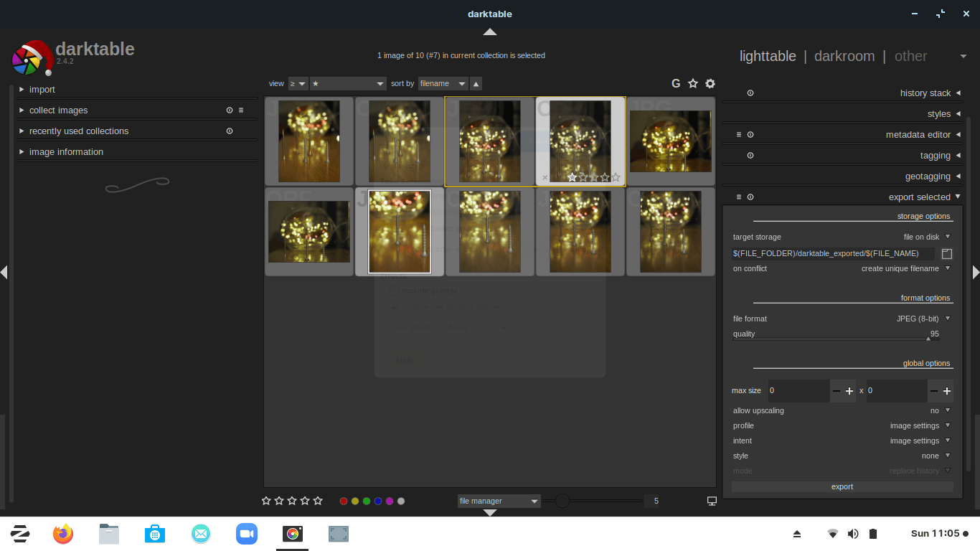
Task: Open the file manager layout dropdown
Action: (498, 501)
